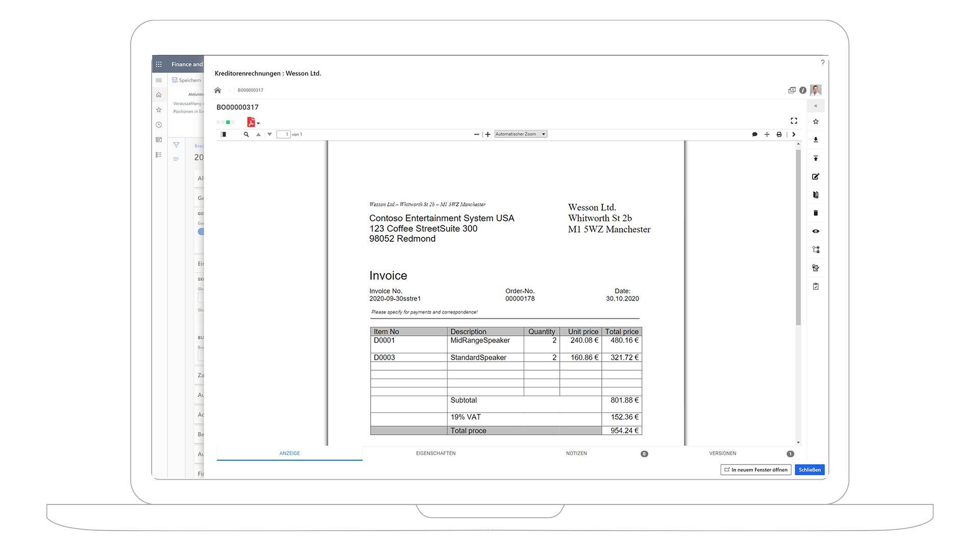
Task: Open the new window icon near the profile
Action: tap(792, 90)
